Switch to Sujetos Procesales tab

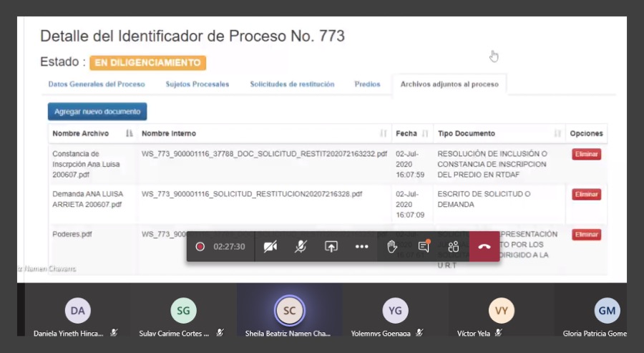pyautogui.click(x=197, y=84)
